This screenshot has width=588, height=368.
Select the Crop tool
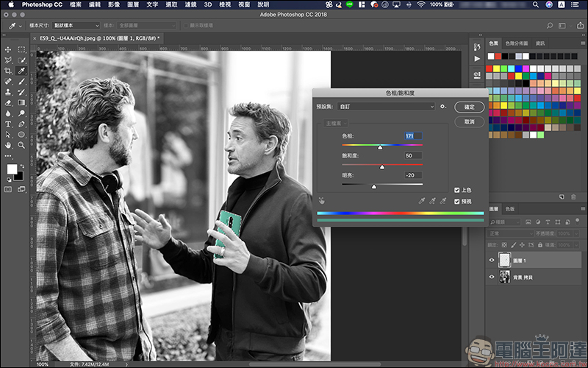point(8,71)
